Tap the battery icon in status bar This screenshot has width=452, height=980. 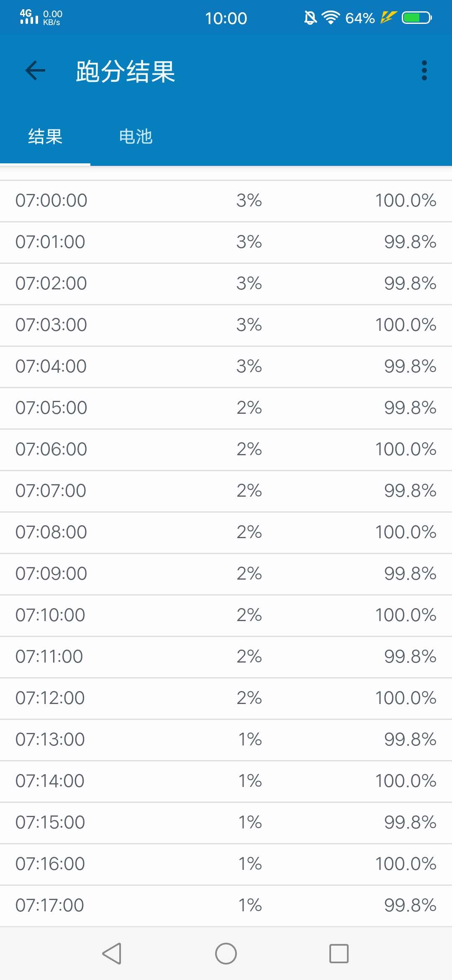(x=417, y=18)
